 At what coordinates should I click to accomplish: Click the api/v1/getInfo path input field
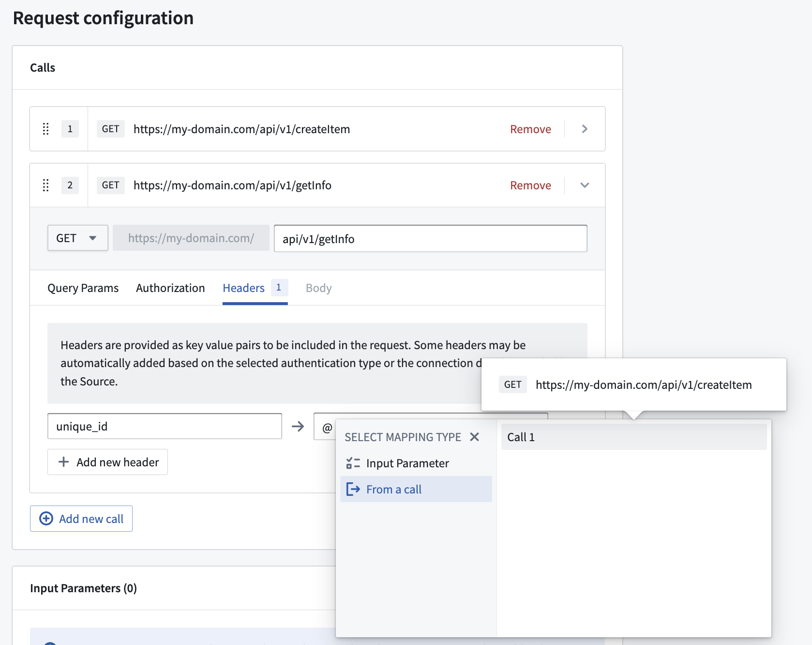point(430,238)
